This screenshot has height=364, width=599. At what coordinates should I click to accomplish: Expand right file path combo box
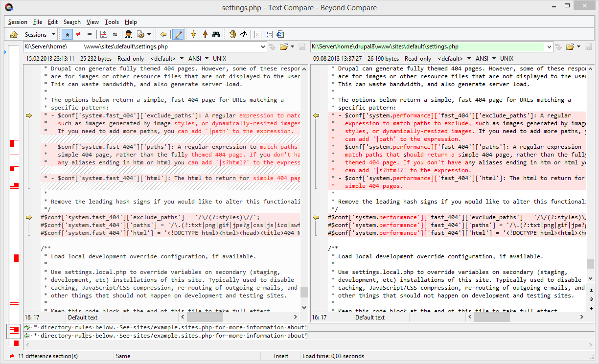[549, 46]
